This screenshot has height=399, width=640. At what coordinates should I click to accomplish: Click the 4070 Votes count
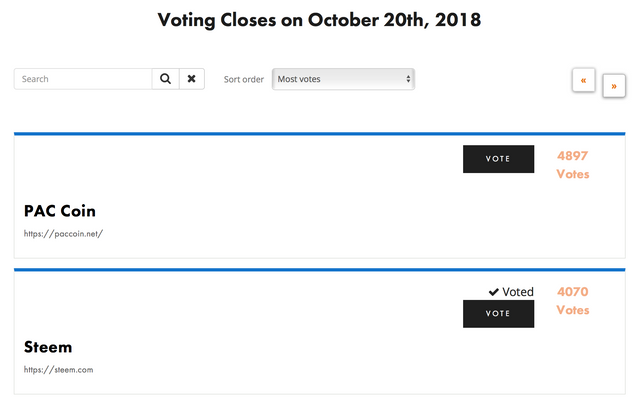click(x=573, y=301)
